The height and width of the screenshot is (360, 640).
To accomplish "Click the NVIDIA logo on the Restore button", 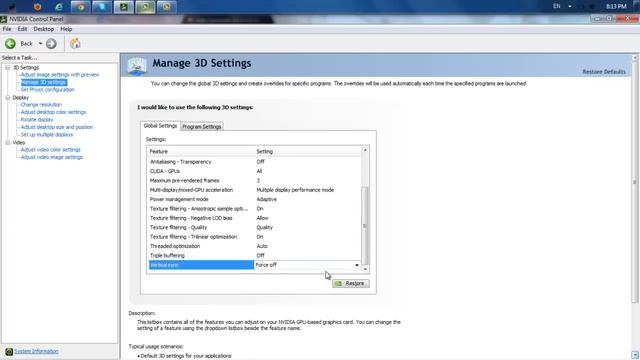I will click(x=338, y=283).
